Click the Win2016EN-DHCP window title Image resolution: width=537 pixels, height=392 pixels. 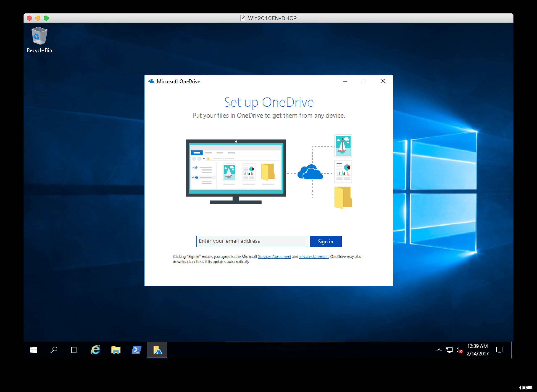272,18
